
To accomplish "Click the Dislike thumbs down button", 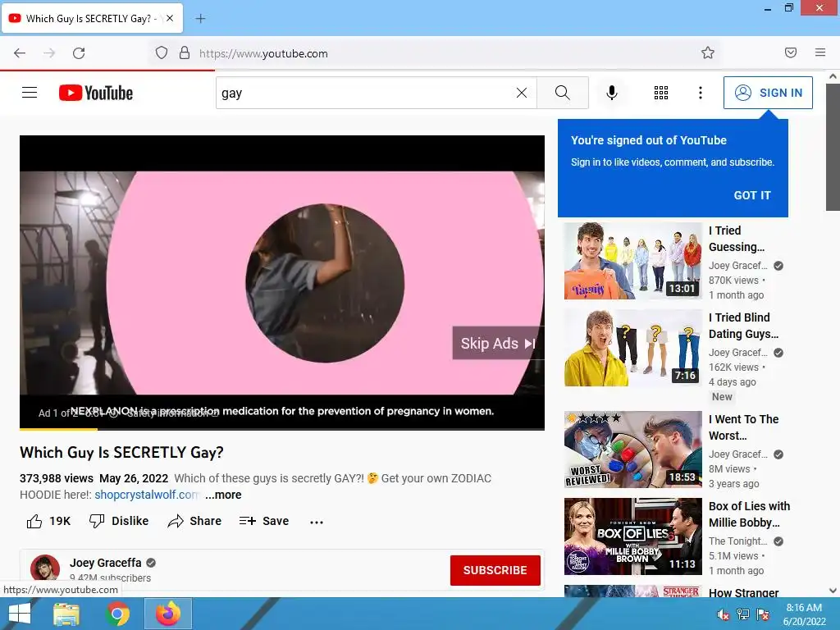I will (x=118, y=521).
